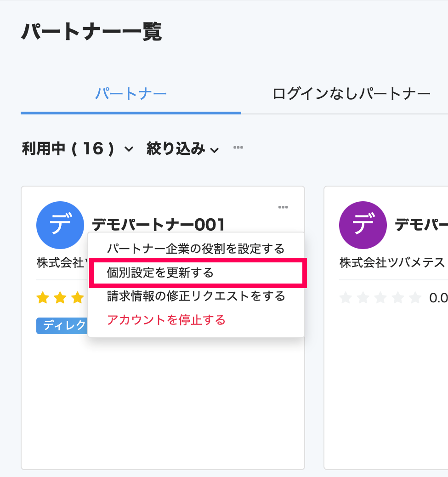Viewport: 448px width, 477px height.
Task: Click the first gray star on second card
Action: click(x=346, y=297)
